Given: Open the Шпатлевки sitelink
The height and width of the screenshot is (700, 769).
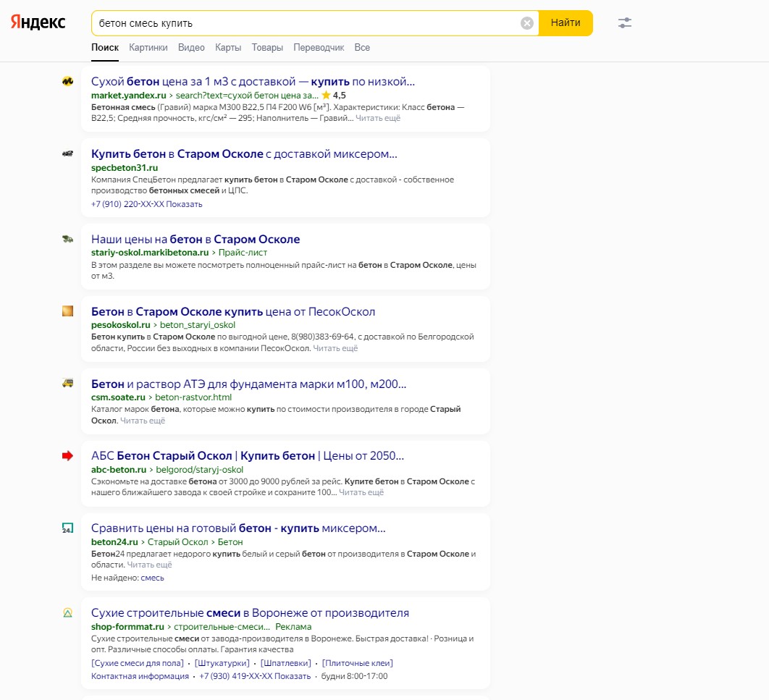Looking at the screenshot, I should click(x=286, y=663).
